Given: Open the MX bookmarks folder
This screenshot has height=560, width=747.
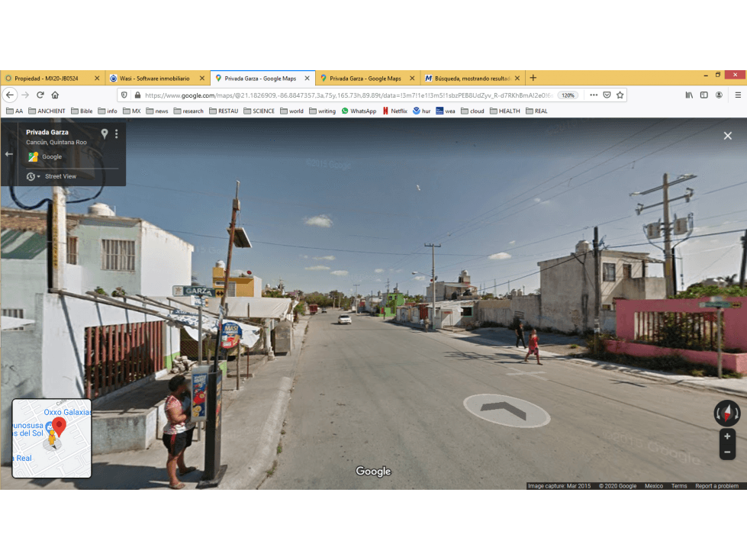Looking at the screenshot, I should pyautogui.click(x=132, y=111).
